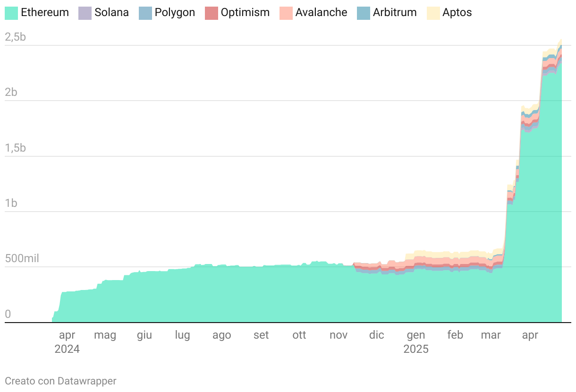576x392 pixels.
Task: Click the Ethereum legend text label
Action: [x=45, y=13]
